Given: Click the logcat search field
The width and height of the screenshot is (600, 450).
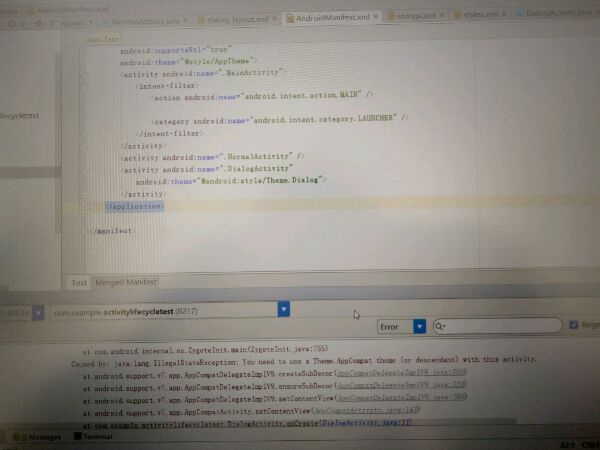Looking at the screenshot, I should click(x=497, y=326).
